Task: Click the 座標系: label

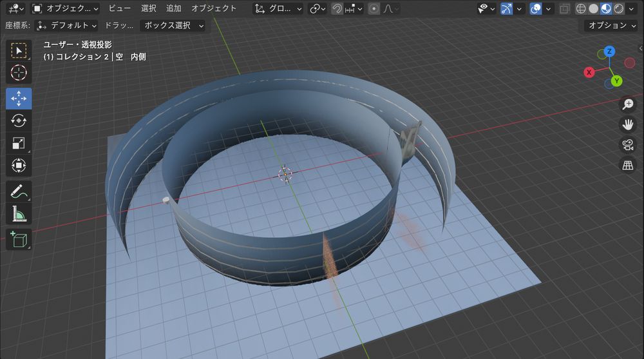Action: click(x=17, y=26)
